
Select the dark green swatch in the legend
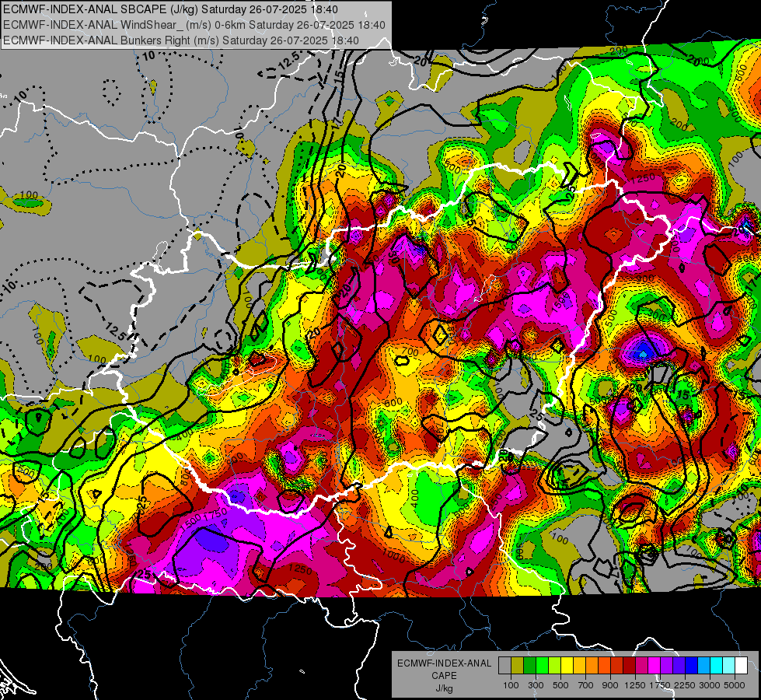[x=529, y=665]
